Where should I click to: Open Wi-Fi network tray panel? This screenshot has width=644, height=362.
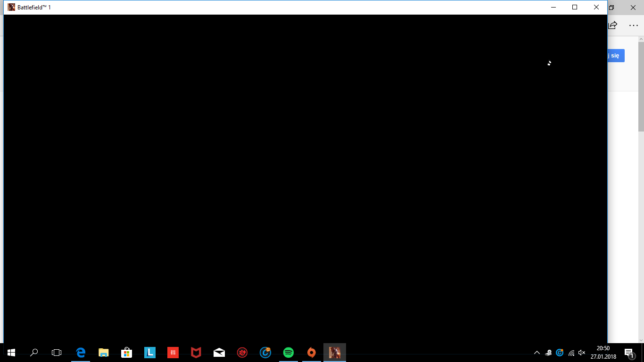tap(571, 353)
